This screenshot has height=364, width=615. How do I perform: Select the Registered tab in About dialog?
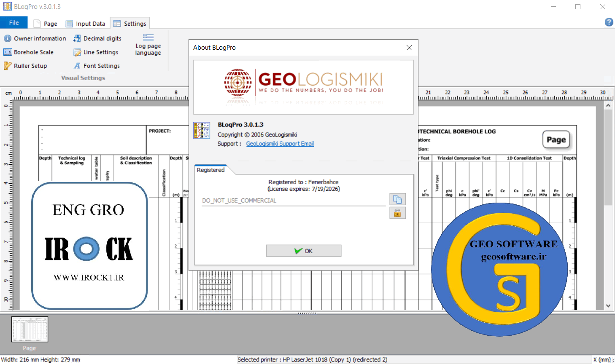pyautogui.click(x=210, y=170)
